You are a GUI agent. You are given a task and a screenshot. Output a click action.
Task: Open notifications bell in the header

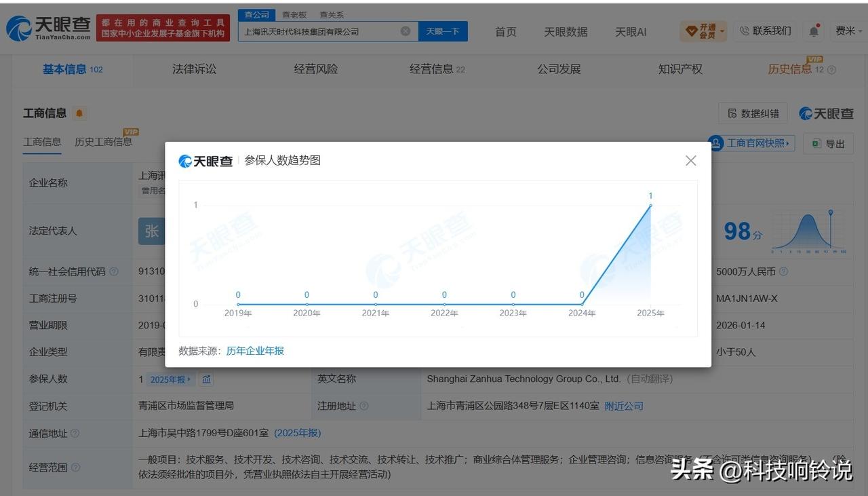(x=814, y=31)
